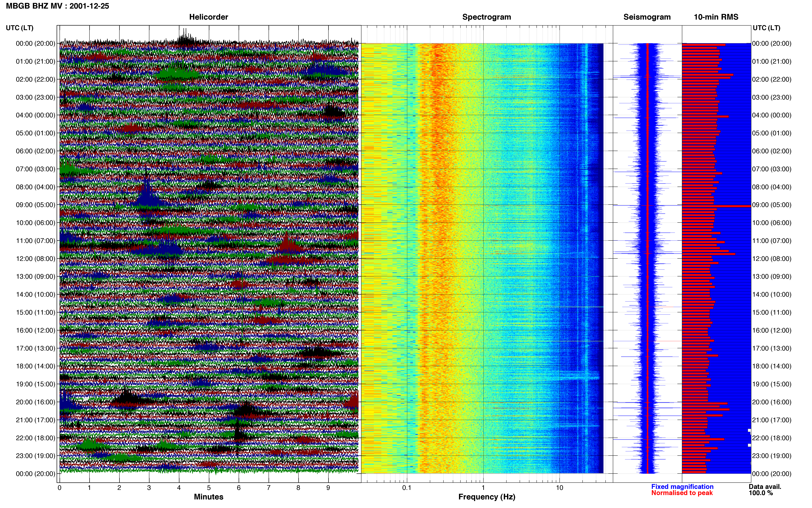Click left time label 09:00 (05:00)
The image size is (812, 508).
[x=36, y=205]
